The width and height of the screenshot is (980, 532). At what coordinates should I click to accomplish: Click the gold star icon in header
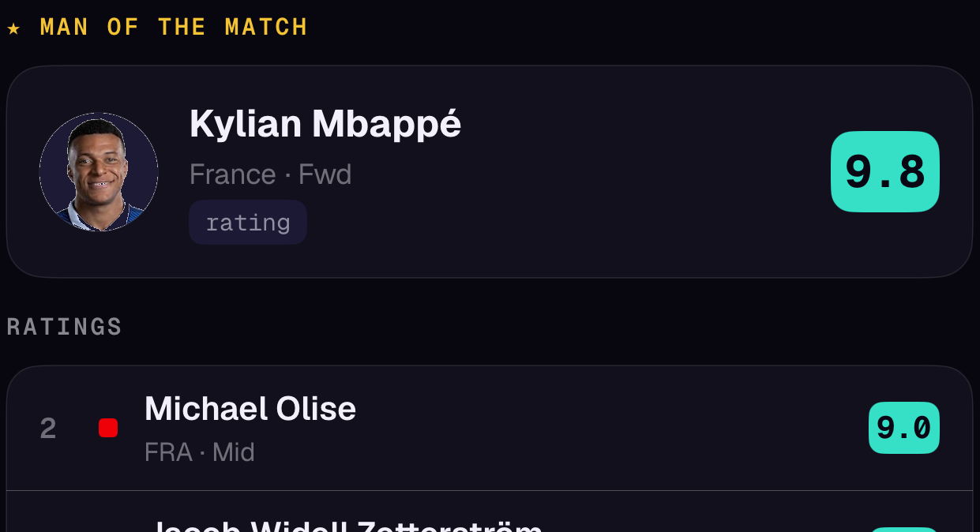pos(13,28)
